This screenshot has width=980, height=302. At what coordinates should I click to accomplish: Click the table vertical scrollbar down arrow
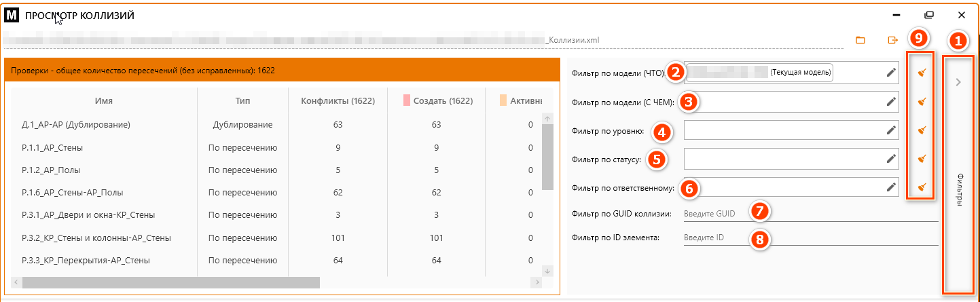[548, 271]
